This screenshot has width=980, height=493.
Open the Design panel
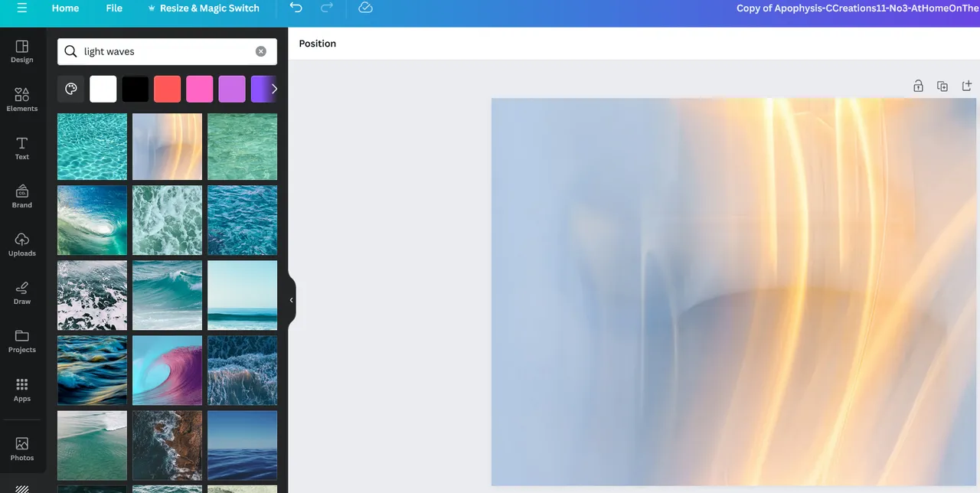coord(22,51)
